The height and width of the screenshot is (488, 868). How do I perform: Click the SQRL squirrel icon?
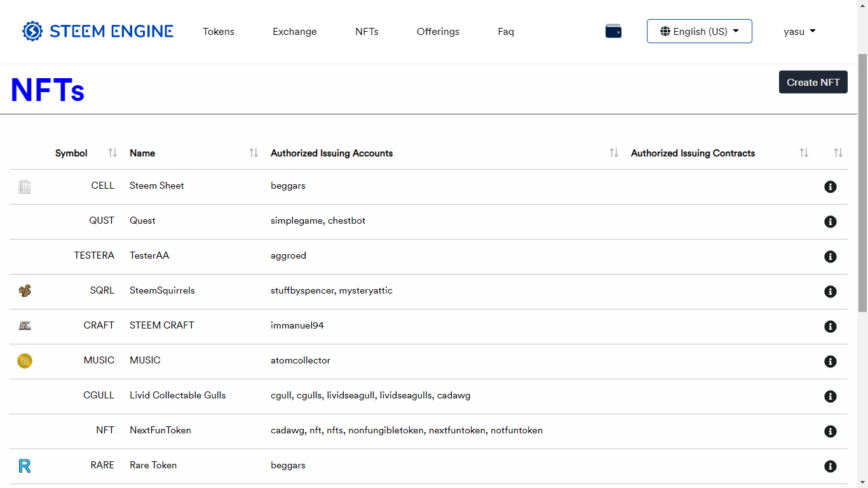click(x=25, y=290)
